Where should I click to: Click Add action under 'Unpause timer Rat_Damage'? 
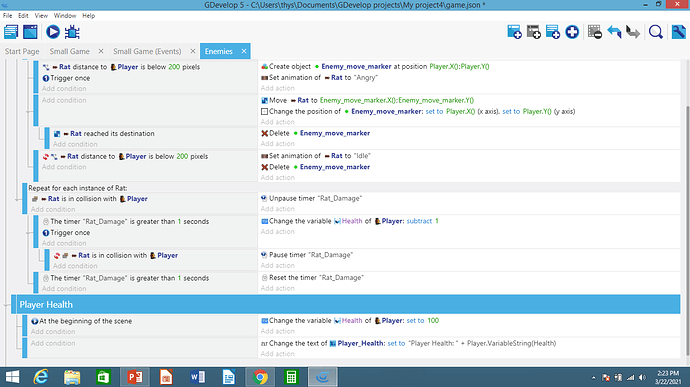pos(277,209)
